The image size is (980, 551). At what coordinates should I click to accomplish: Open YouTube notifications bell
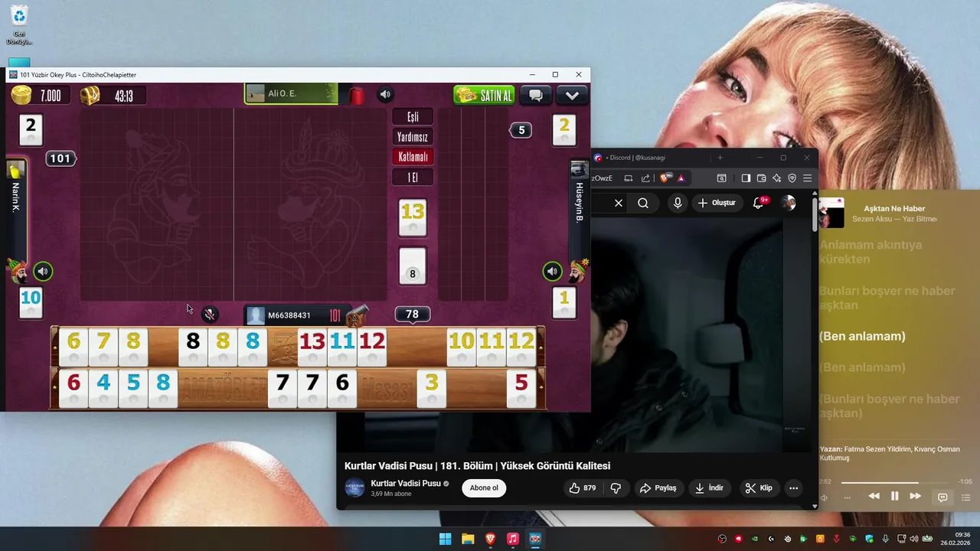pyautogui.click(x=759, y=203)
